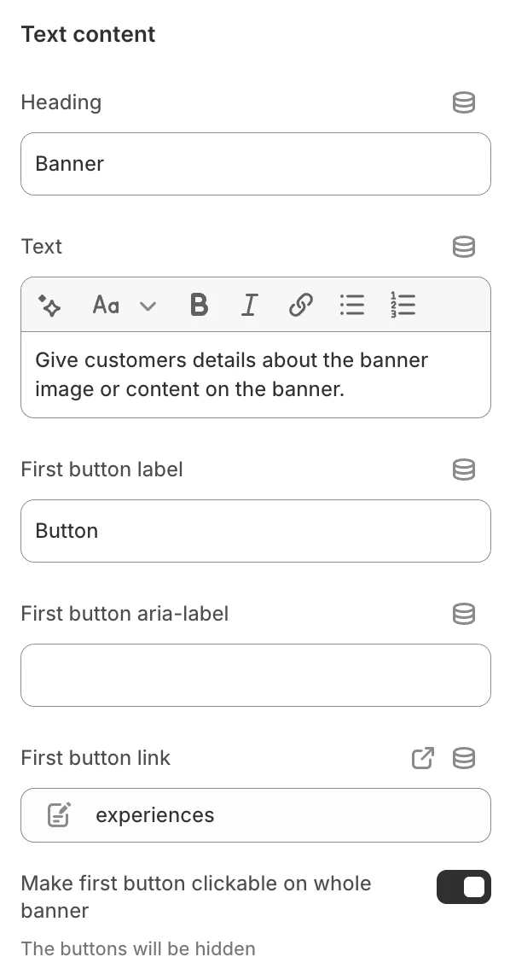The height and width of the screenshot is (980, 510).
Task: Toggle italic formatting in text editor
Action: (x=250, y=305)
